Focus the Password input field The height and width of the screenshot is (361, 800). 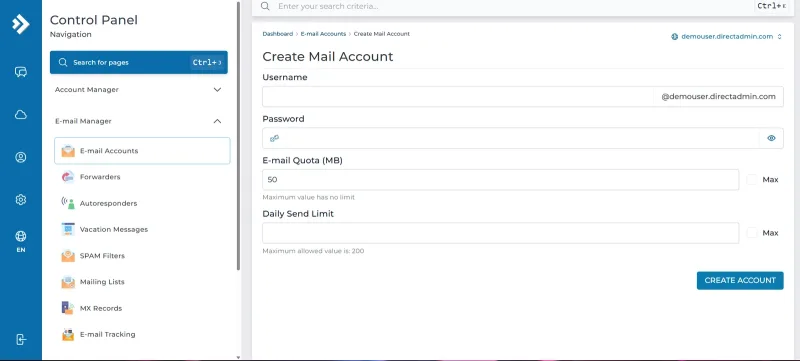[x=511, y=138]
